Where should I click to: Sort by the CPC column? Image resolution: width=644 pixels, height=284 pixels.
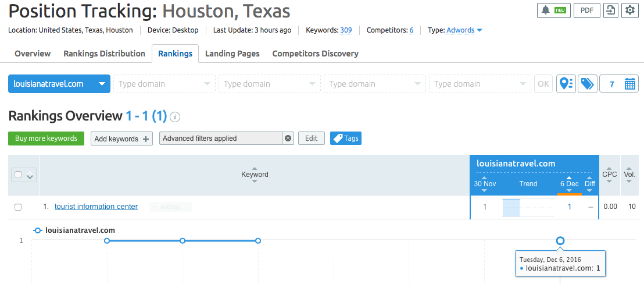[610, 175]
